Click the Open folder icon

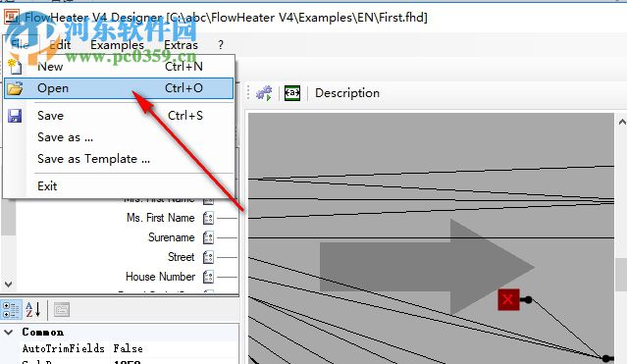tap(15, 88)
